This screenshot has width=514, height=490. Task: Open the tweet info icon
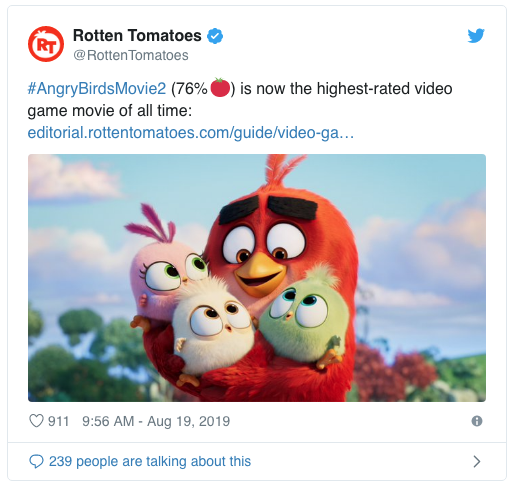pos(477,421)
